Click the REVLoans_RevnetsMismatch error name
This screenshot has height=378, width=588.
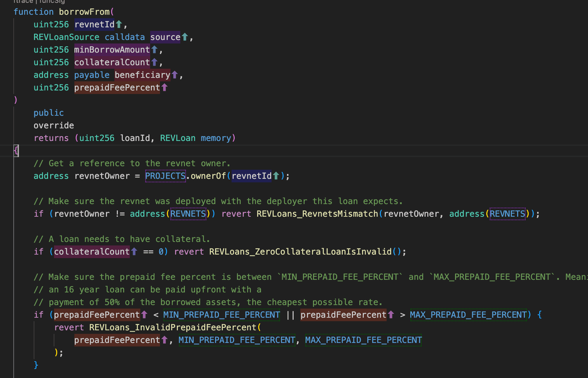click(317, 214)
